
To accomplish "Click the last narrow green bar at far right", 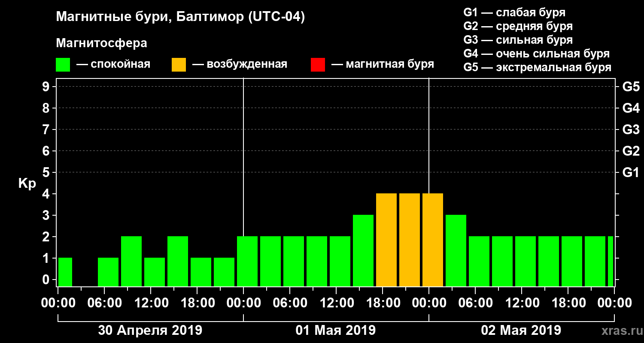I will point(611,262).
